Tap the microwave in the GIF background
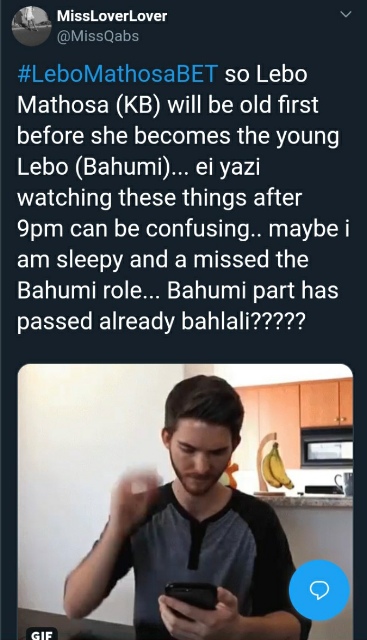This screenshot has width=367, height=640. pyautogui.click(x=327, y=447)
